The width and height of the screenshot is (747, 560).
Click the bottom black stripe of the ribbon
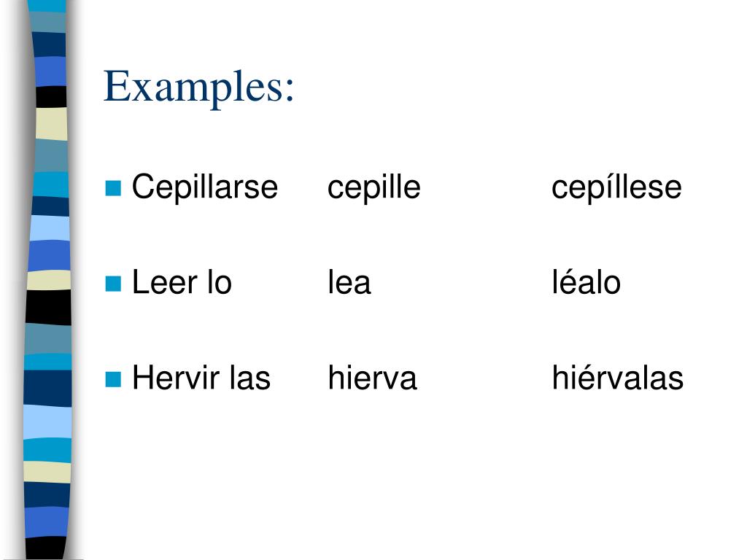pos(45,548)
